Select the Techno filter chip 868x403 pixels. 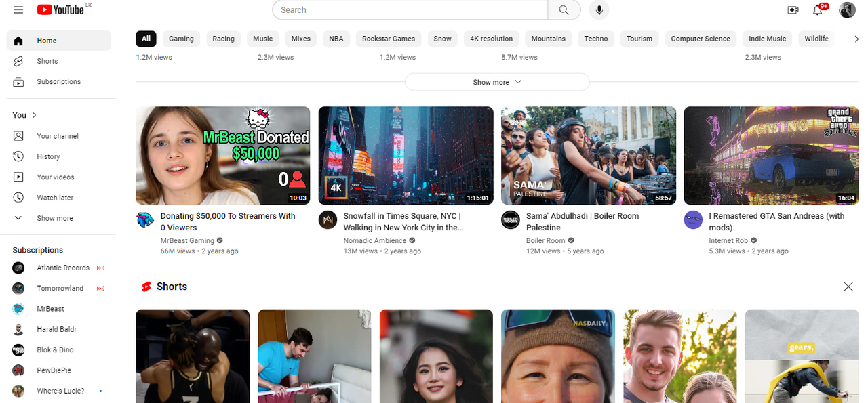tap(596, 39)
